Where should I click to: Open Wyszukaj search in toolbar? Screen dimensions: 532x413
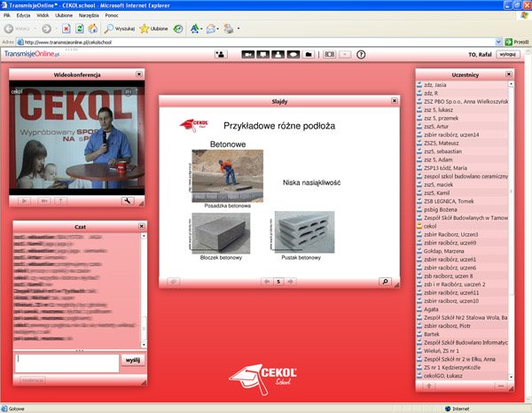point(120,29)
